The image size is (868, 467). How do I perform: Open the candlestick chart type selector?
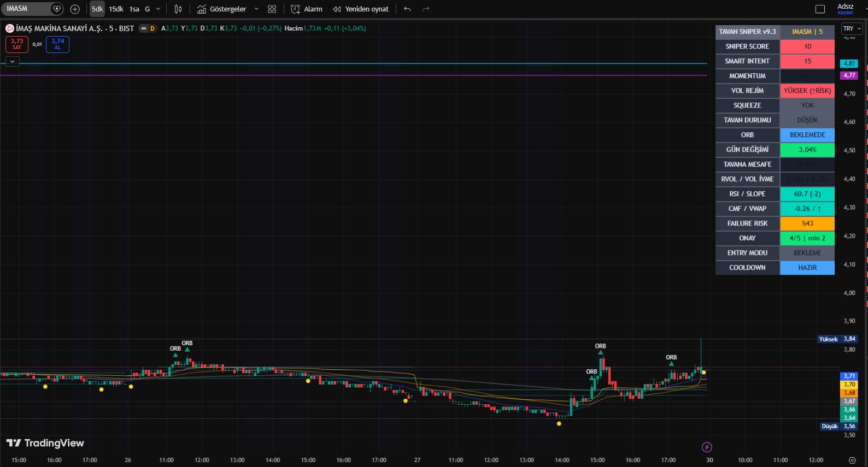[x=178, y=9]
